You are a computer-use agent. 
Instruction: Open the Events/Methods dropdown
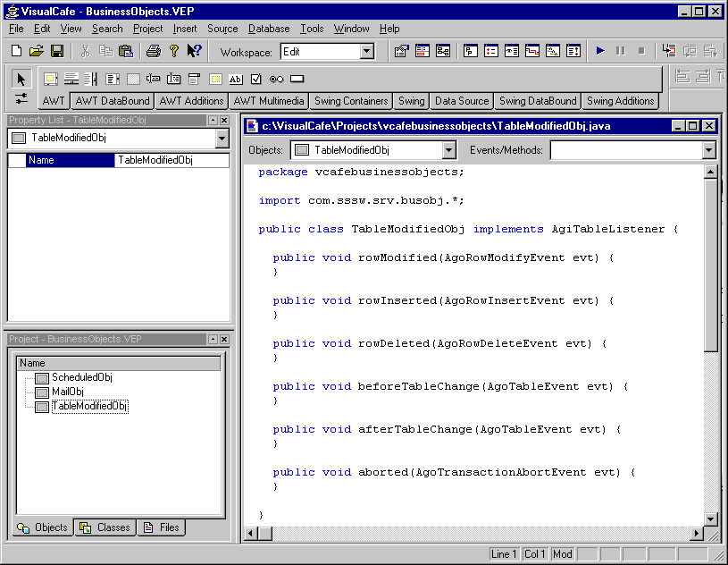[708, 150]
